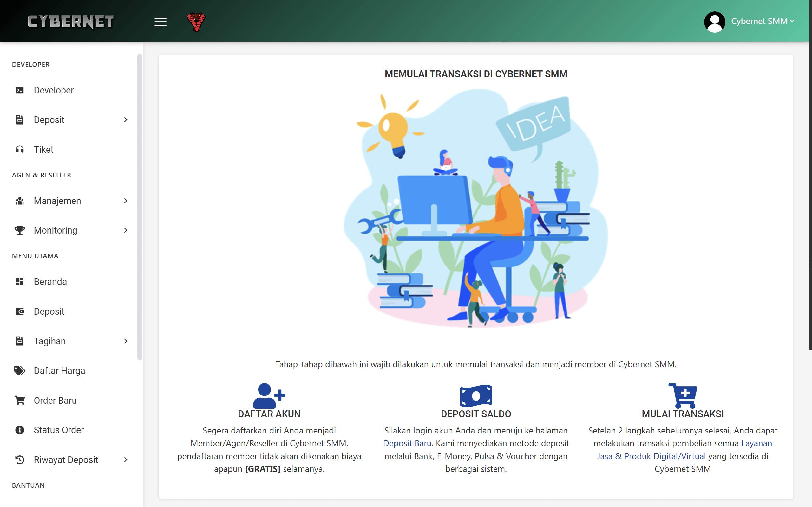
Task: Toggle the sidebar with the hamburger icon
Action: [x=160, y=22]
